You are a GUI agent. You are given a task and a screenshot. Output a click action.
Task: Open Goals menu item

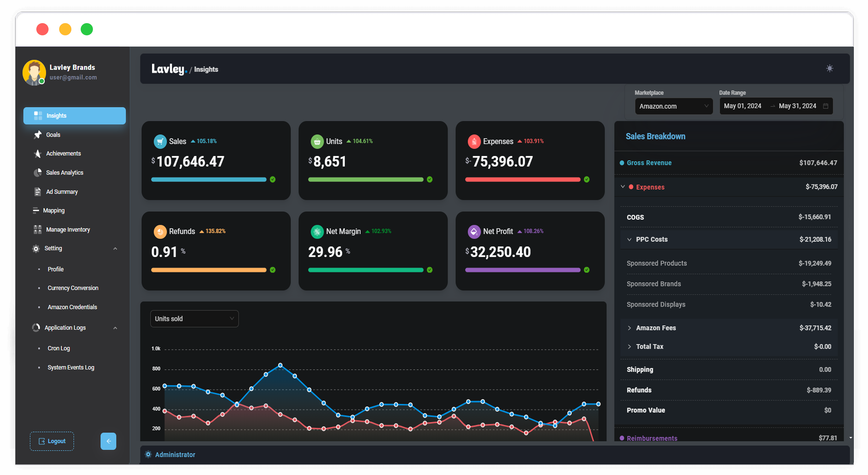[x=75, y=135]
